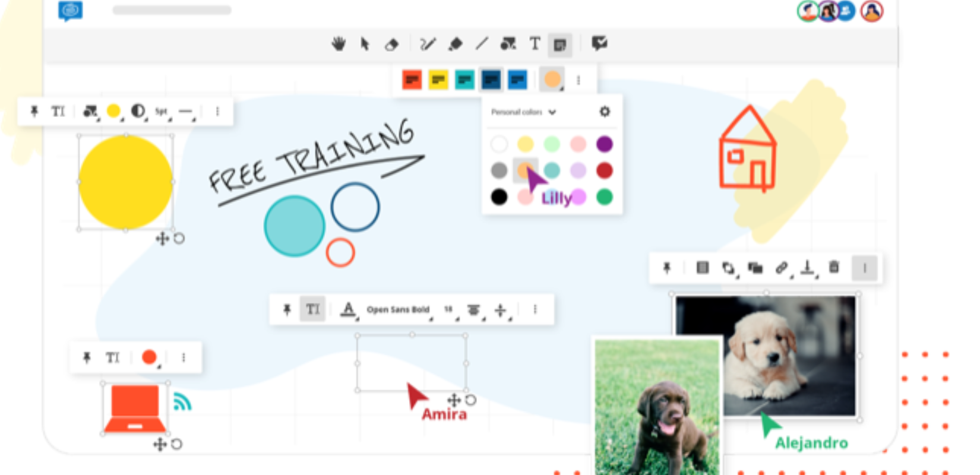Viewport: 980px width, 475px height.
Task: Select the Line tool
Action: coord(482,43)
